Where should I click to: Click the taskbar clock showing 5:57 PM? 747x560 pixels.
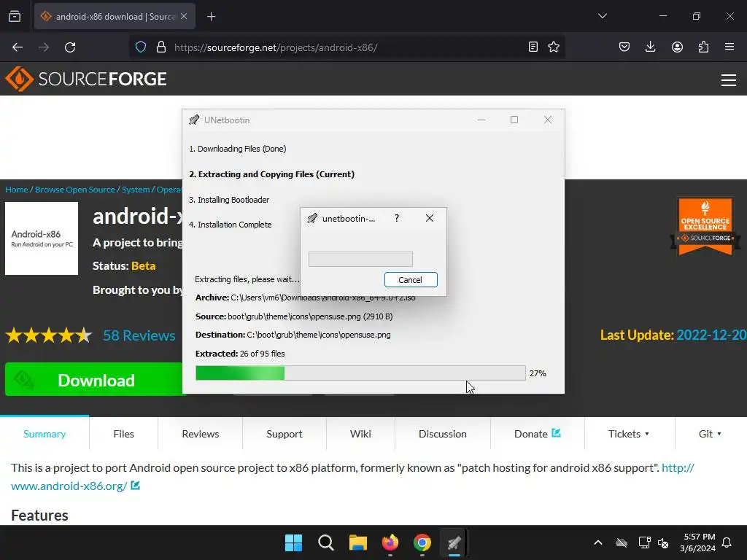[x=698, y=542]
